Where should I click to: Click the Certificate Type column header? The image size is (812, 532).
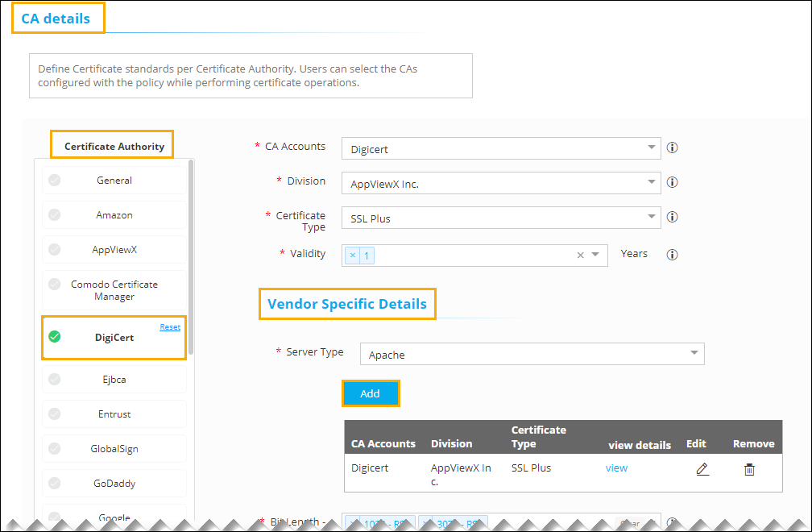coord(539,437)
